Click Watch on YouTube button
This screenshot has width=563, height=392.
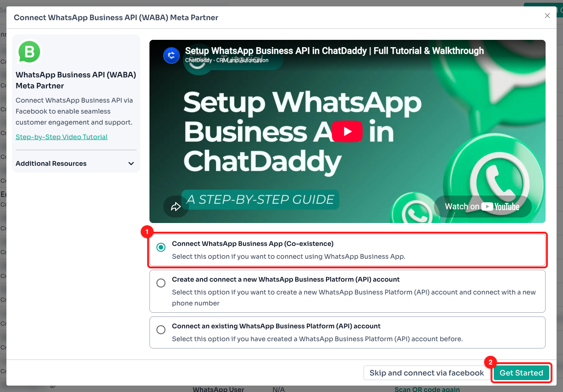click(x=482, y=207)
